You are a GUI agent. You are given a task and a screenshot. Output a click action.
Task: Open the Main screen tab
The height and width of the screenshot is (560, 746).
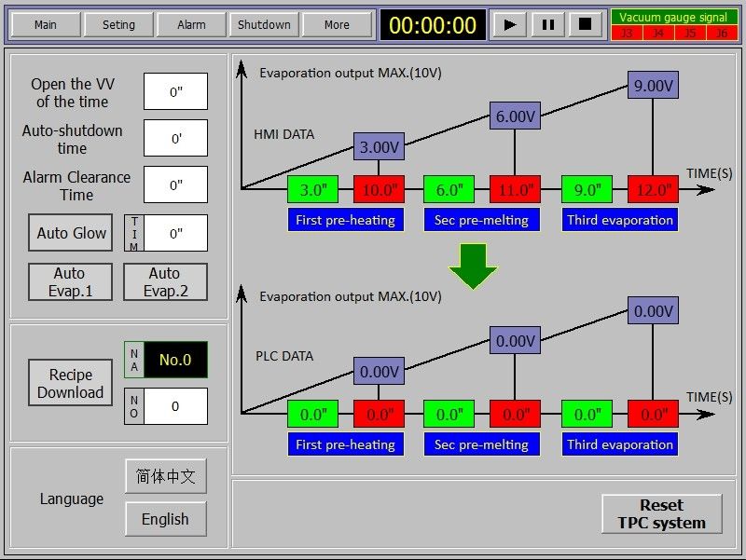tap(45, 25)
